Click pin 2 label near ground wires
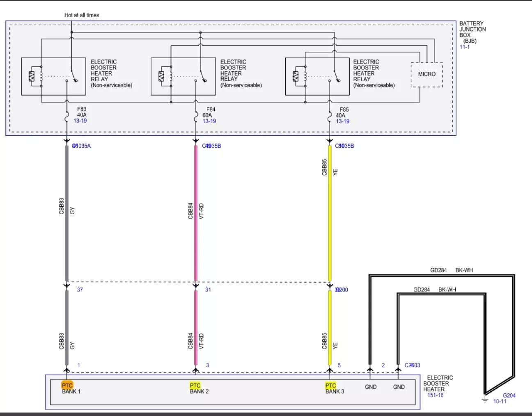The image size is (532, 416). click(x=383, y=365)
